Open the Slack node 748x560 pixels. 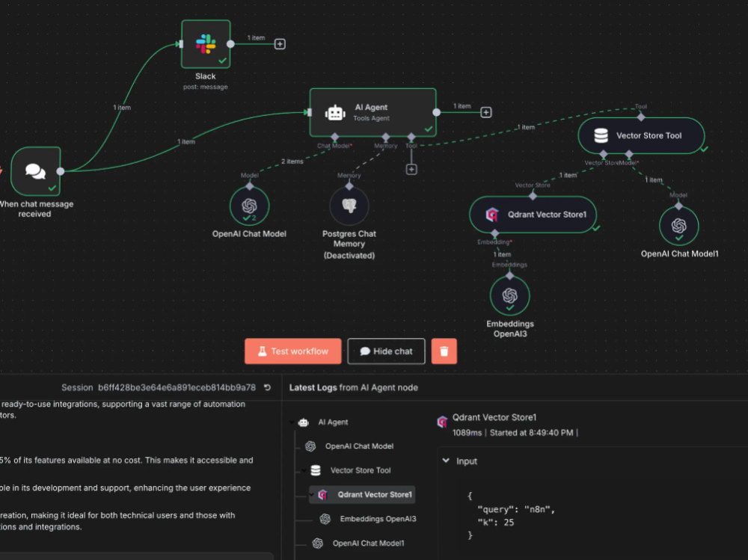(x=206, y=44)
